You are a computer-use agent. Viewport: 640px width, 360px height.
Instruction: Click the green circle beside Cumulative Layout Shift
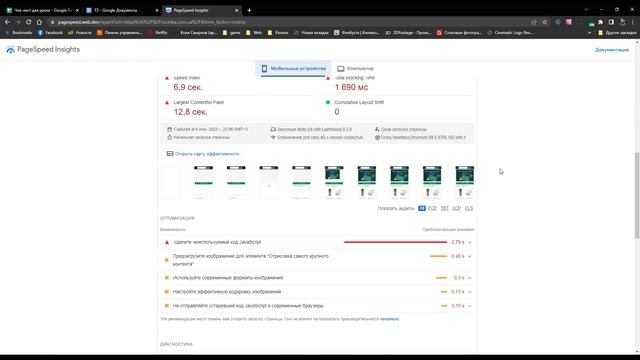coord(328,102)
